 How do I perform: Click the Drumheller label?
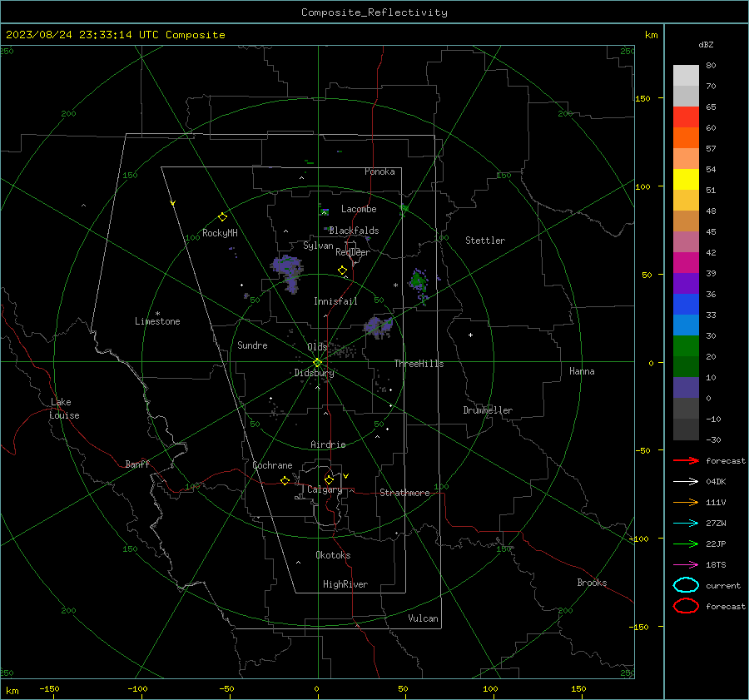(x=488, y=410)
